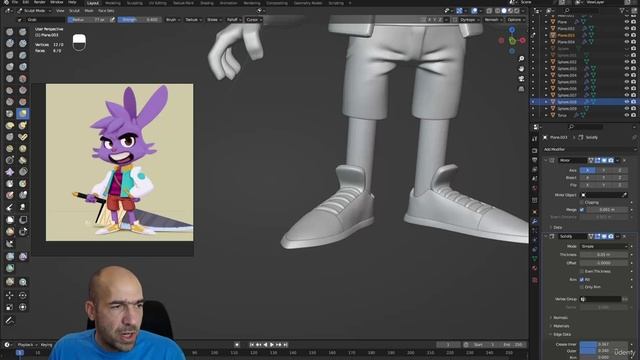Hide Sphere.008 using its eye icon
The width and height of the screenshot is (640, 360).
(627, 102)
